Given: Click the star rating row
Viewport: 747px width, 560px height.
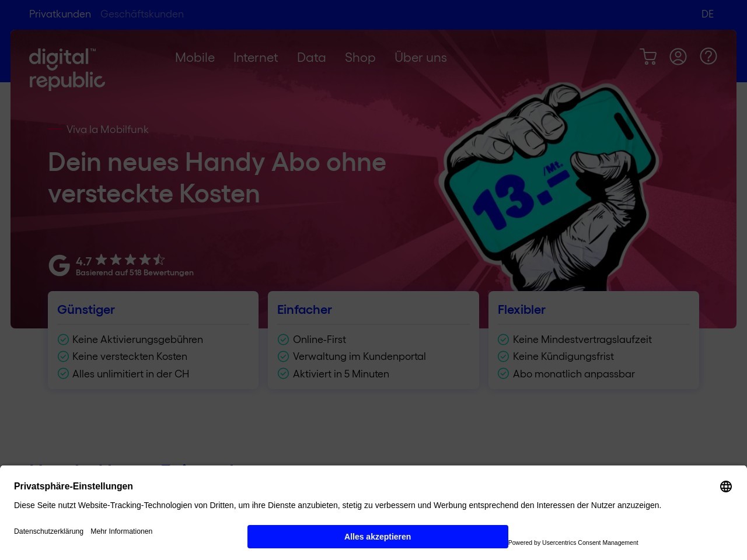Looking at the screenshot, I should (130, 260).
